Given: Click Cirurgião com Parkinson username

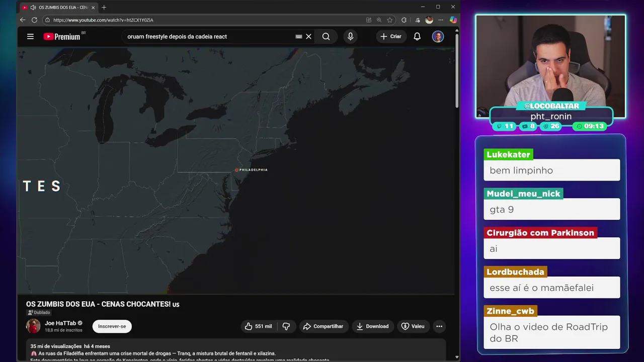Looking at the screenshot, I should (x=540, y=233).
